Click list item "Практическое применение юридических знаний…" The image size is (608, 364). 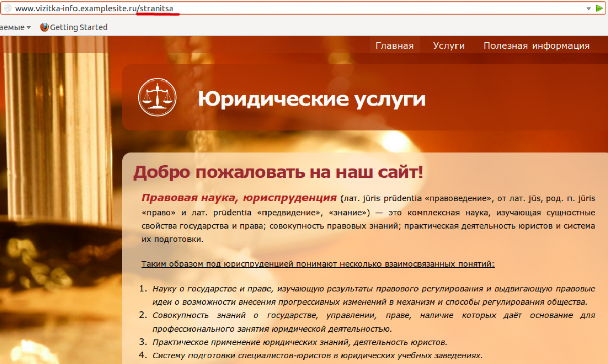tap(299, 342)
